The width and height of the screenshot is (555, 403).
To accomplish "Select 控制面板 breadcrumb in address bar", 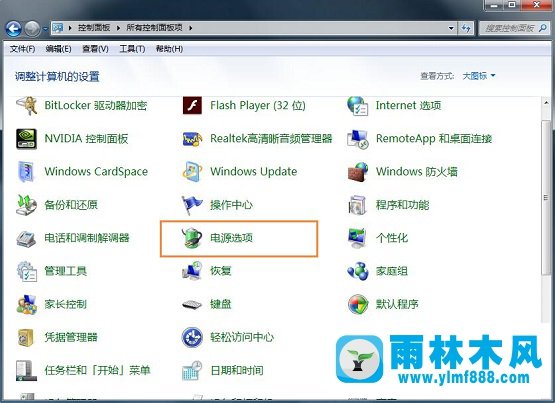I will click(94, 28).
